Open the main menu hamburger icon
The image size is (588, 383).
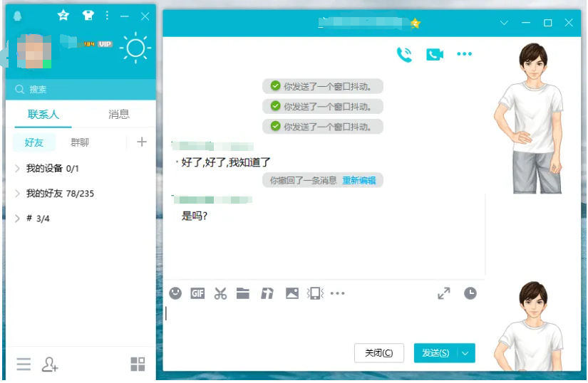[24, 364]
